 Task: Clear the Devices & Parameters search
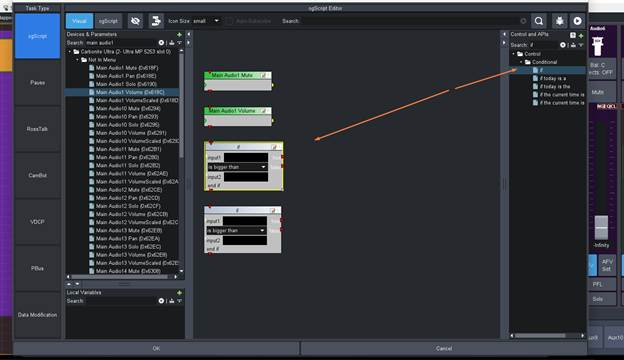coord(161,43)
